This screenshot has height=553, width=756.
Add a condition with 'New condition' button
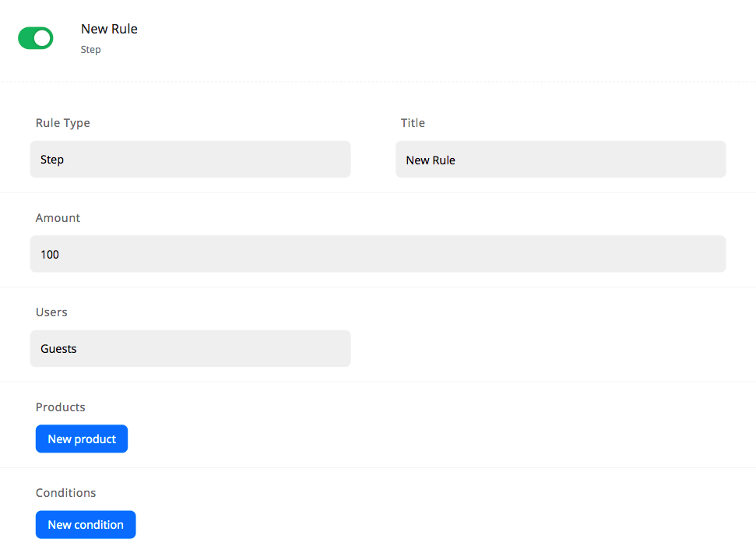(86, 525)
